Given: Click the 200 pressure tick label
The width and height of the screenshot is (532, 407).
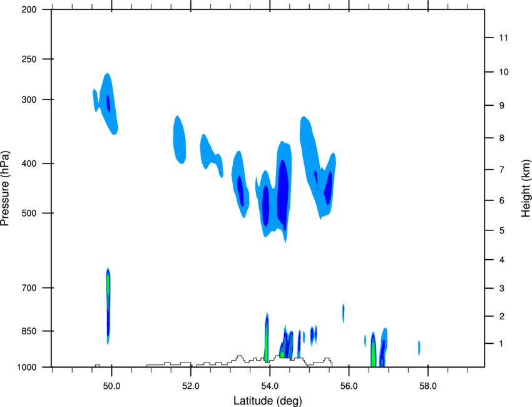Looking at the screenshot, I should pos(29,9).
